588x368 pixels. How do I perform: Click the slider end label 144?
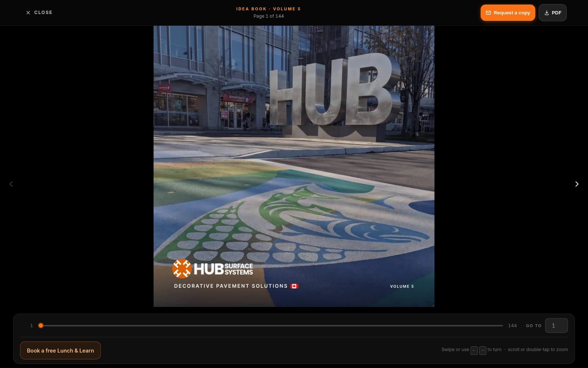512,326
